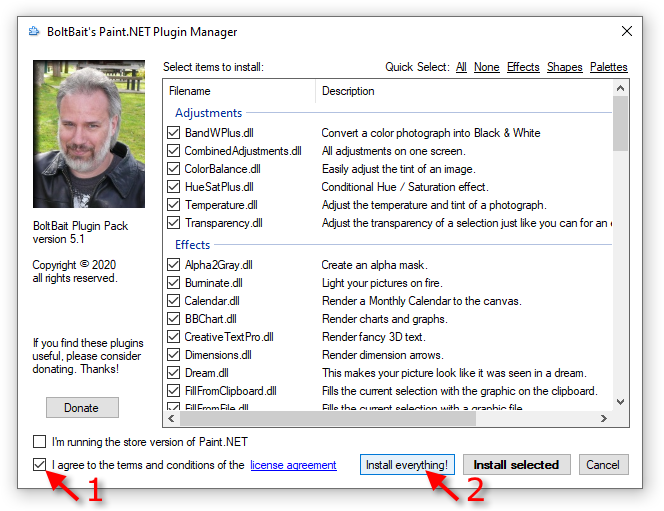The width and height of the screenshot is (664, 511).
Task: Click the 'Copyright © 2020' text
Action: tap(74, 265)
